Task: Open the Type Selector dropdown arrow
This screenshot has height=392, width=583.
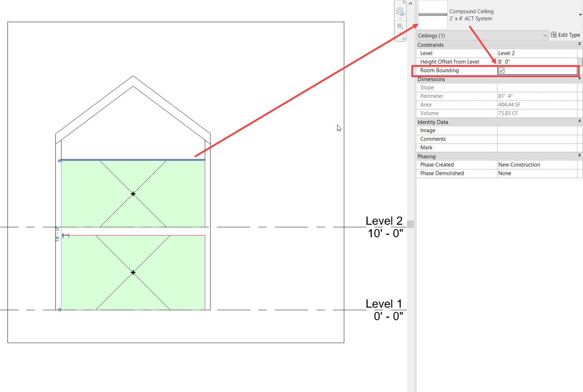Action: pyautogui.click(x=580, y=15)
